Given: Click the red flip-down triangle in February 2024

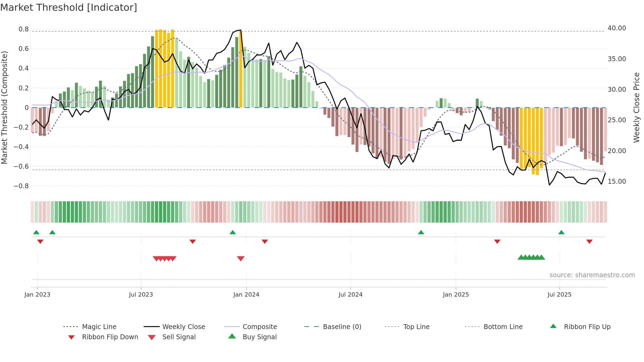Looking at the screenshot, I should point(265,242).
